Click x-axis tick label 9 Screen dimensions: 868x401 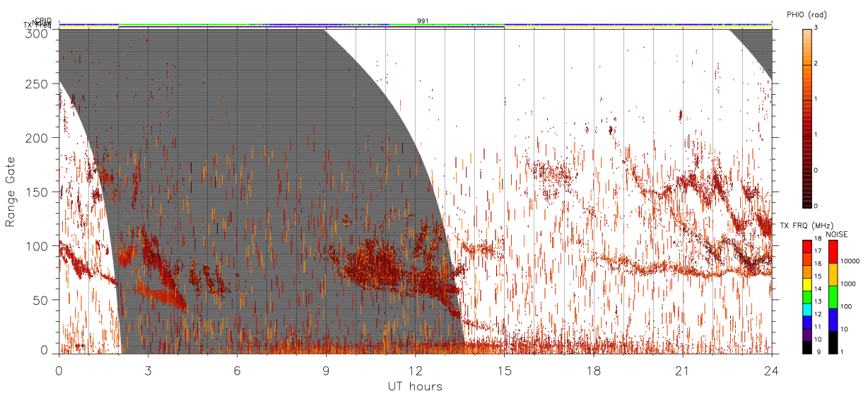[326, 371]
